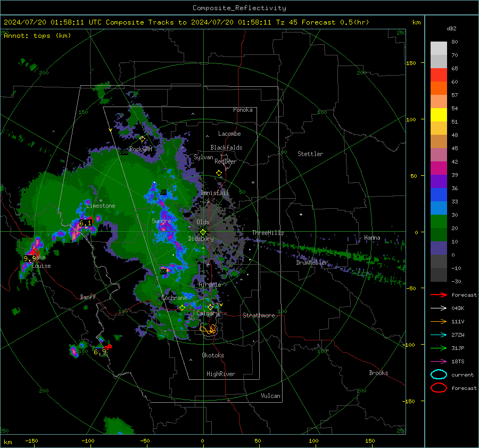479x448 pixels.
Task: Click the Brooks city label
Action: click(x=378, y=373)
